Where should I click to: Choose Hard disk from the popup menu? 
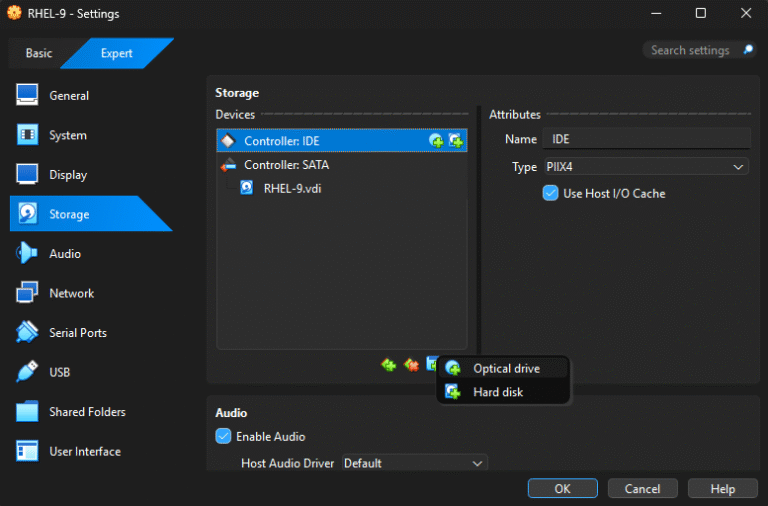coord(498,392)
